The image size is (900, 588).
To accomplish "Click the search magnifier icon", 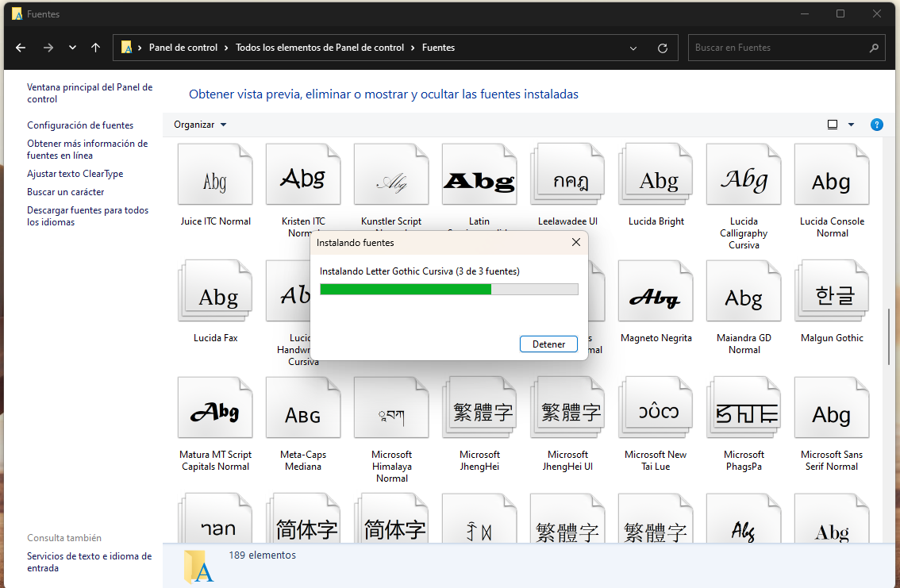I will point(874,48).
